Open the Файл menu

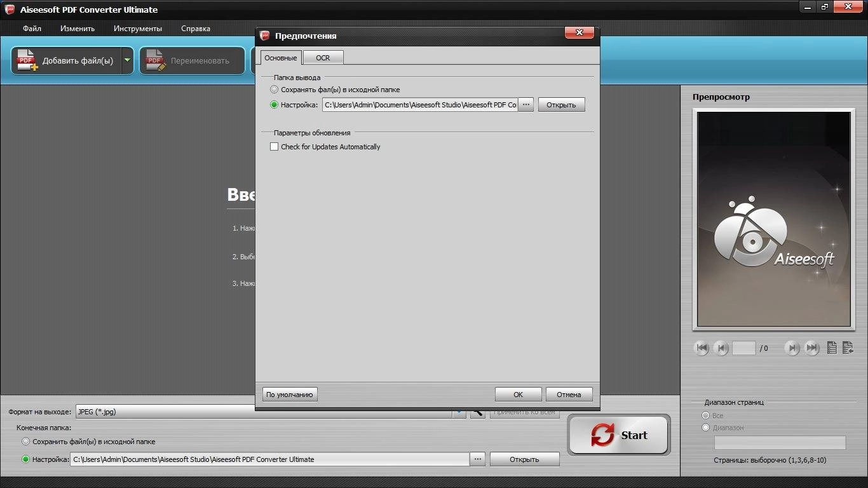pos(32,29)
